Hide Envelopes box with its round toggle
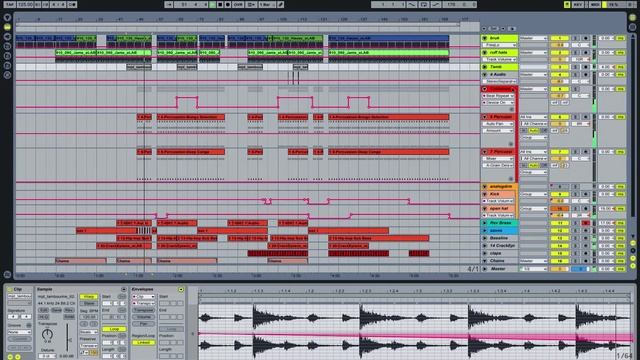 click(181, 289)
